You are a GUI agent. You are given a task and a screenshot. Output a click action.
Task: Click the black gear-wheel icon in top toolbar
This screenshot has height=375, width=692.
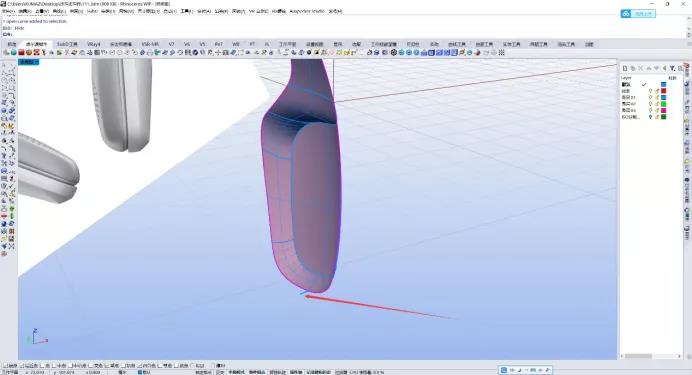pyautogui.click(x=394, y=52)
